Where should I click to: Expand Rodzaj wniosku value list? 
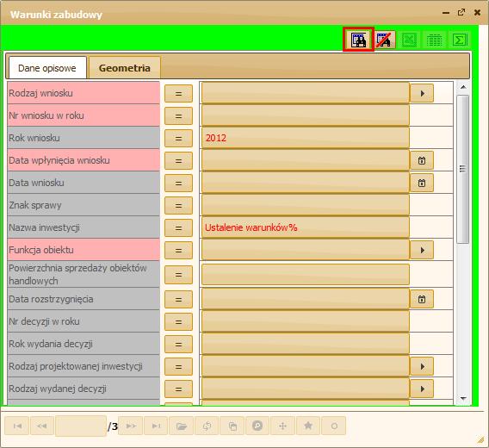tap(422, 93)
